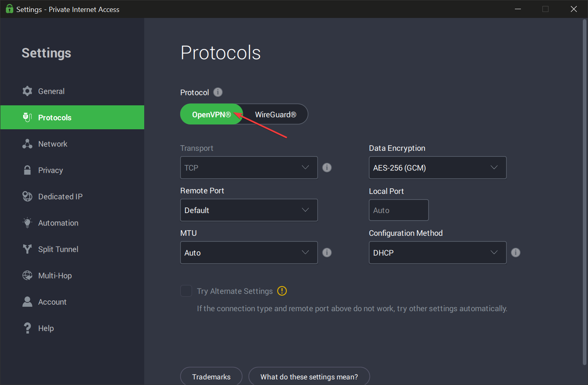Click the Protocols page heading
The height and width of the screenshot is (385, 588).
(220, 53)
